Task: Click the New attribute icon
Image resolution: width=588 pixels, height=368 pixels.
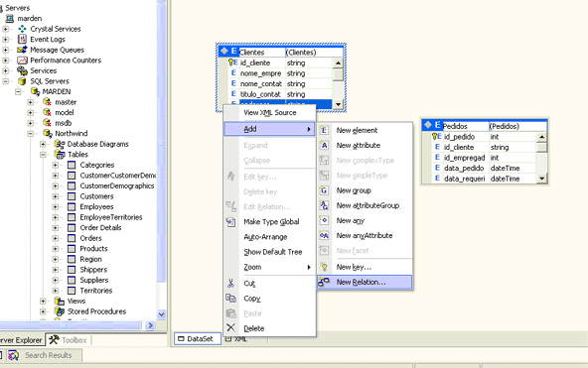Action: click(324, 145)
